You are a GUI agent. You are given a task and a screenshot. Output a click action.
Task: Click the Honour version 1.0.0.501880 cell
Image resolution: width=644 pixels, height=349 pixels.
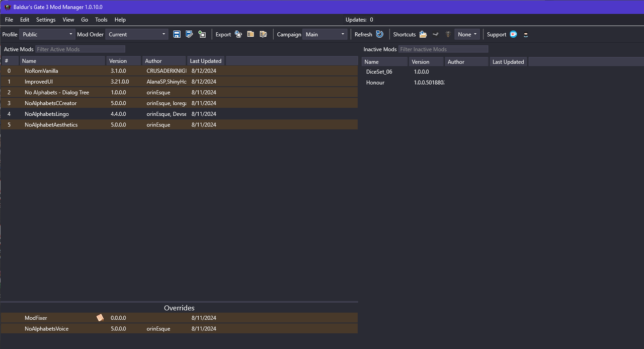(x=429, y=83)
